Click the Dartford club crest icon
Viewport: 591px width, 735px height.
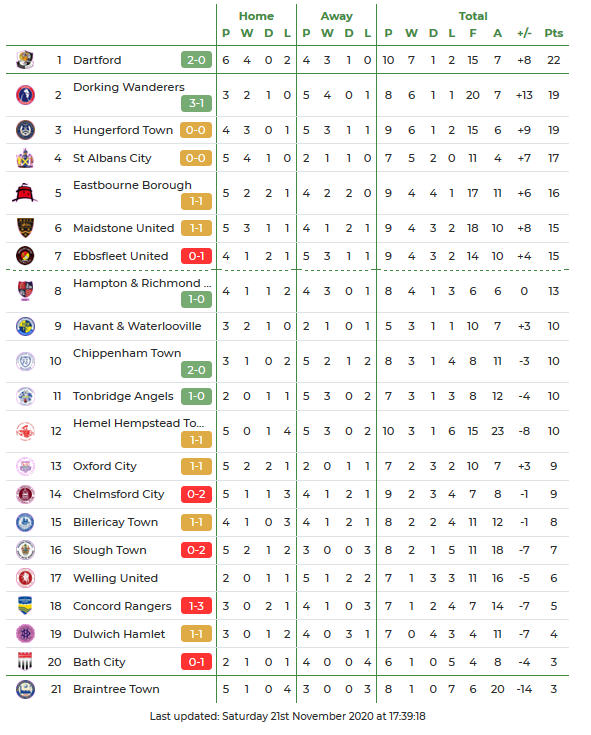25,60
